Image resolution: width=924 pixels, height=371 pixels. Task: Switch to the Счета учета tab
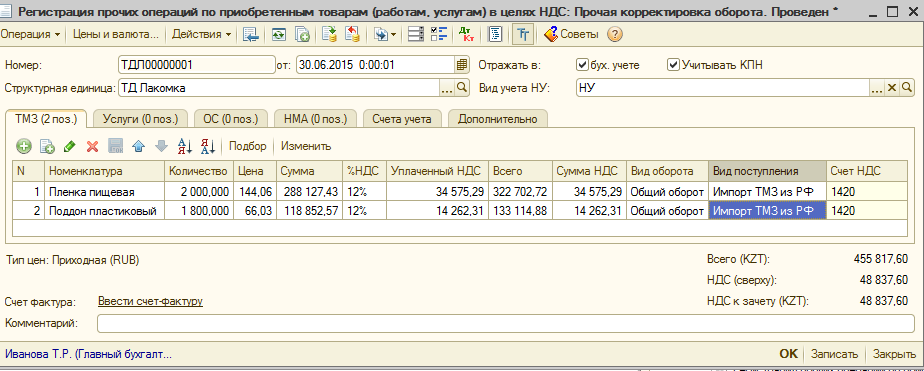[x=402, y=119]
